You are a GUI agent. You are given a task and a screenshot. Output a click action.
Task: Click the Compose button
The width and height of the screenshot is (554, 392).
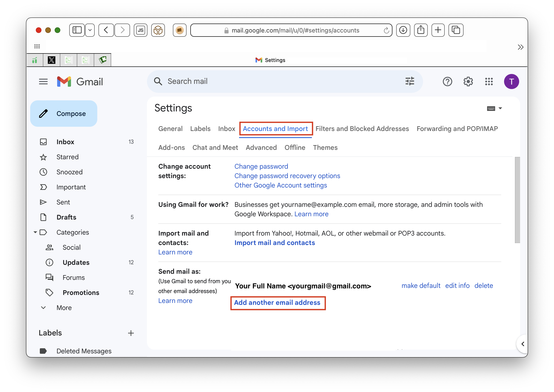(x=64, y=114)
